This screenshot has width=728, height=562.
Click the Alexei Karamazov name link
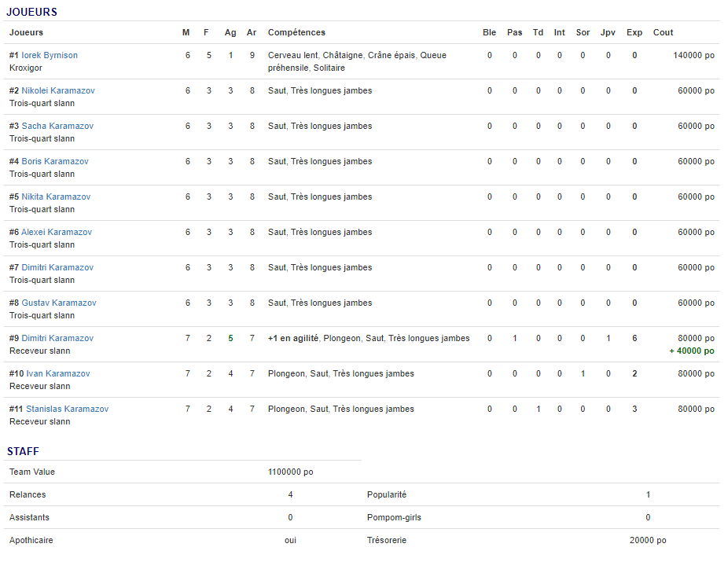click(57, 233)
